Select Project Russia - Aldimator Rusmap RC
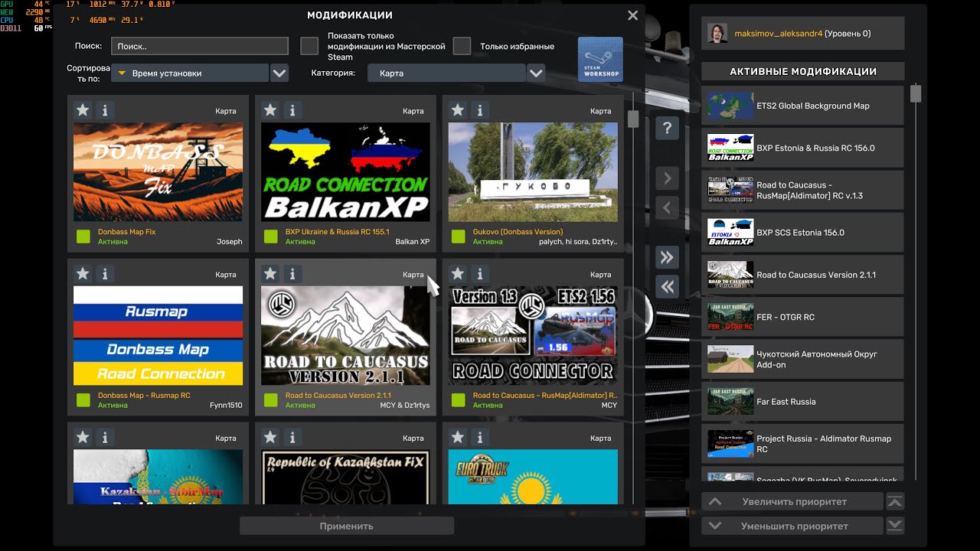 click(802, 444)
